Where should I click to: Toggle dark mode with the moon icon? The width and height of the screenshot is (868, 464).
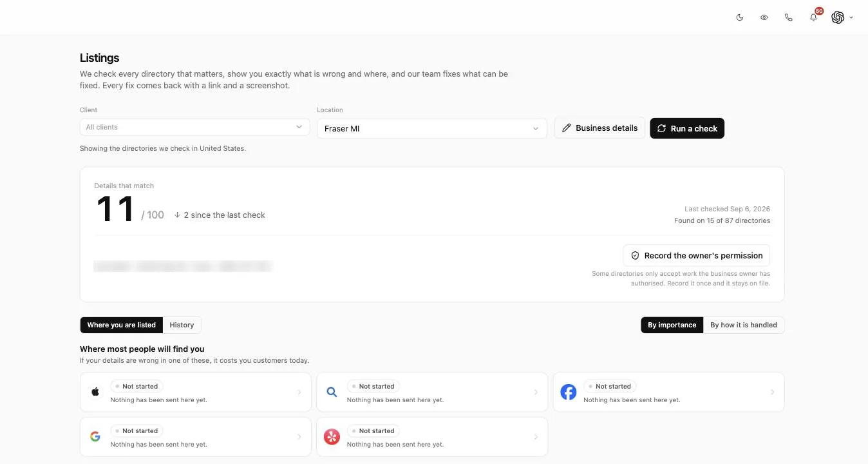(x=740, y=17)
